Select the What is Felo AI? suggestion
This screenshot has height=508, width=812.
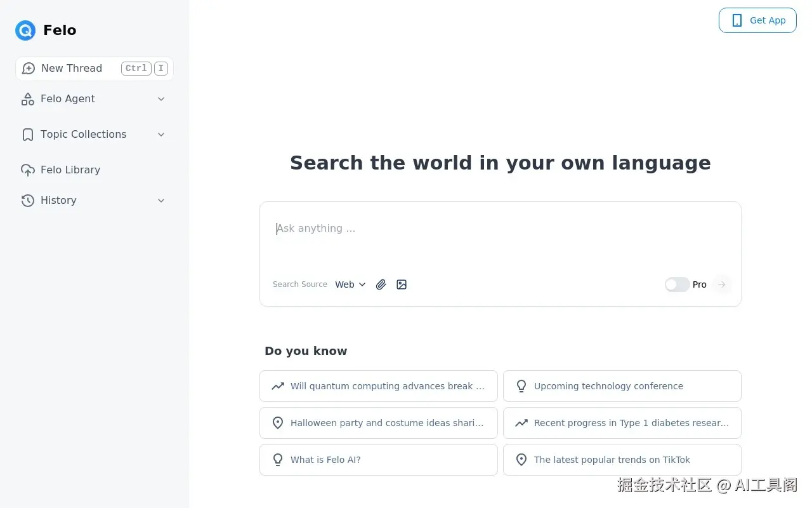click(x=379, y=460)
